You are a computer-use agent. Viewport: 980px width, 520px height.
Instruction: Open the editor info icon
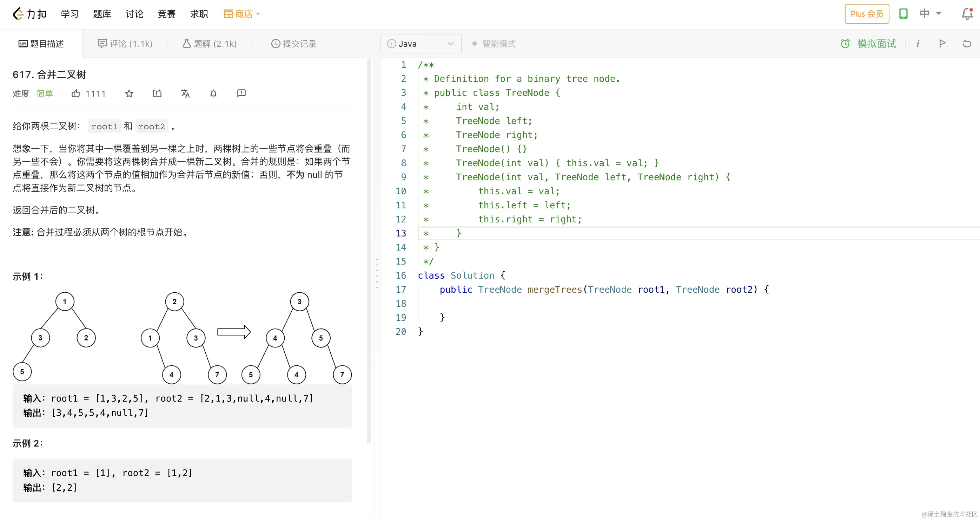(918, 44)
